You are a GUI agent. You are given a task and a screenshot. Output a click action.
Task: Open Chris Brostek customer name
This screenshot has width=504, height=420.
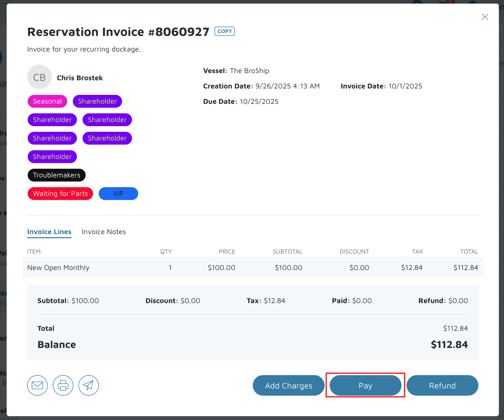80,78
